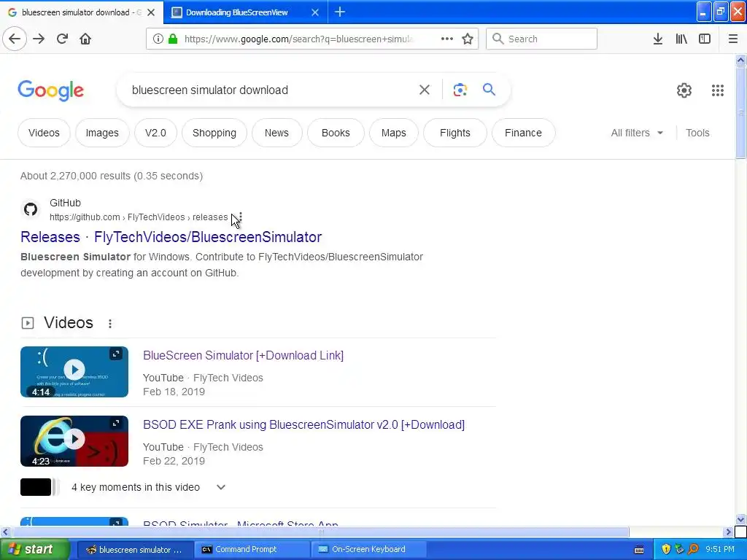747x560 pixels.
Task: Open the Home page icon
Action: pyautogui.click(x=85, y=39)
